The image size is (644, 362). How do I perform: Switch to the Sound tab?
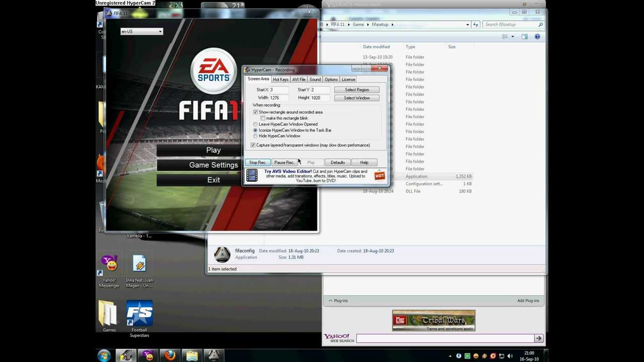click(315, 79)
